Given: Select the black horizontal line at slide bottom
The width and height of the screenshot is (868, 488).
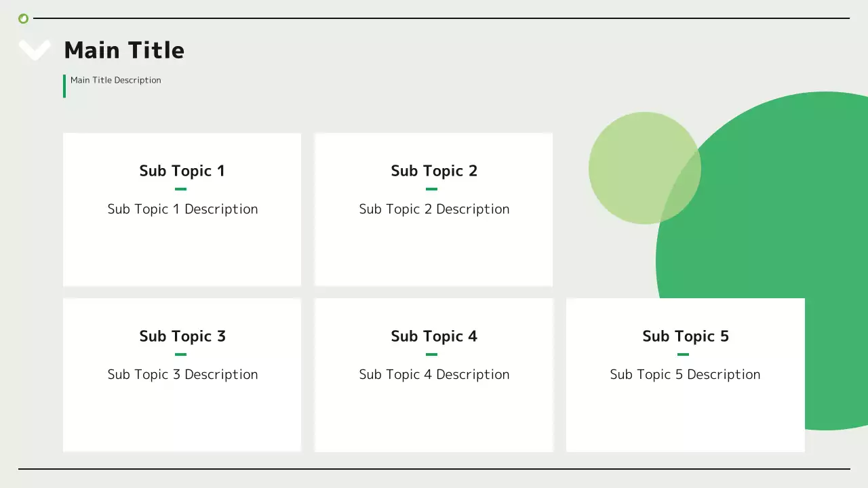Looking at the screenshot, I should 434,468.
